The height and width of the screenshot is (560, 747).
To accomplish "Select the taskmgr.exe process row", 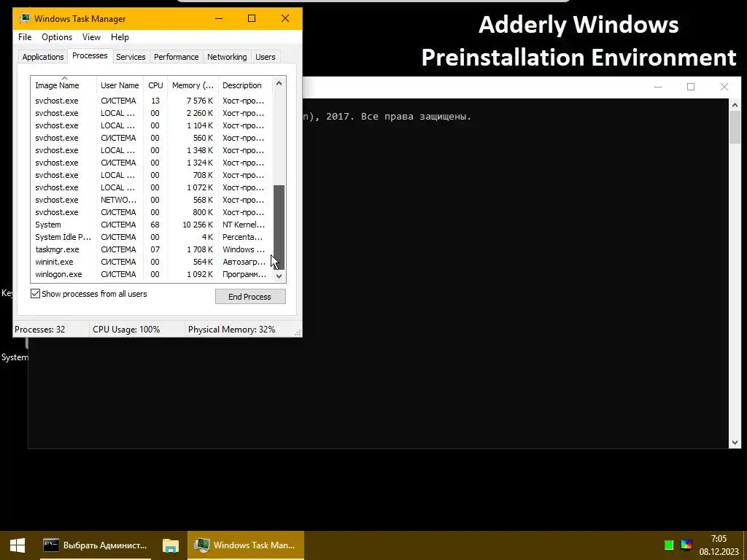I will tap(152, 249).
